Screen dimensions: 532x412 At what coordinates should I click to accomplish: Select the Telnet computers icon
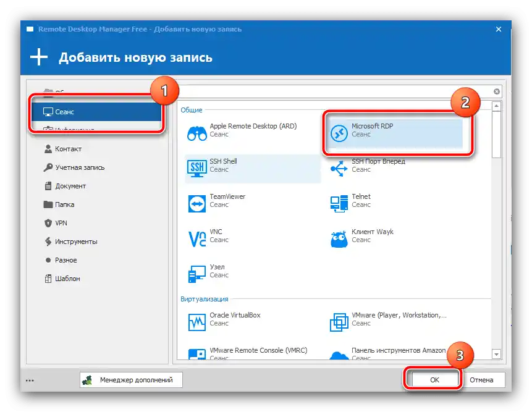[339, 204]
